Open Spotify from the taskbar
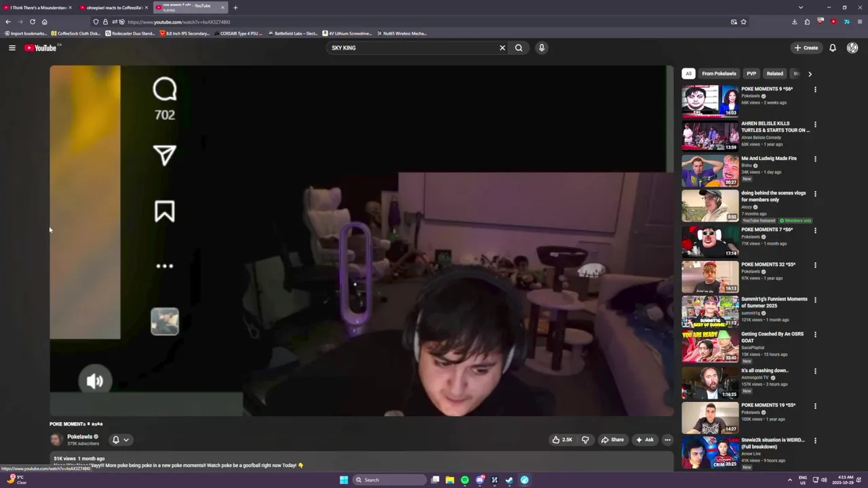868x488 pixels. point(465,480)
